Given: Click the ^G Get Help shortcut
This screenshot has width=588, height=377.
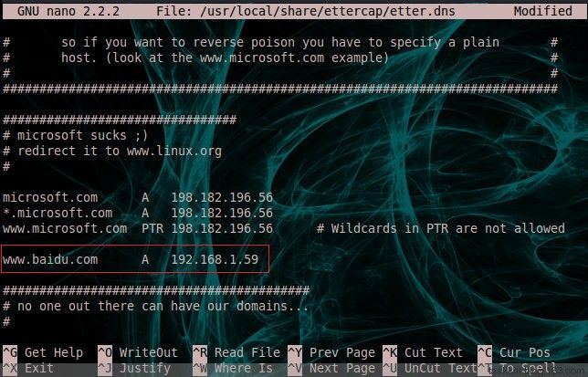Looking at the screenshot, I should click(43, 352).
